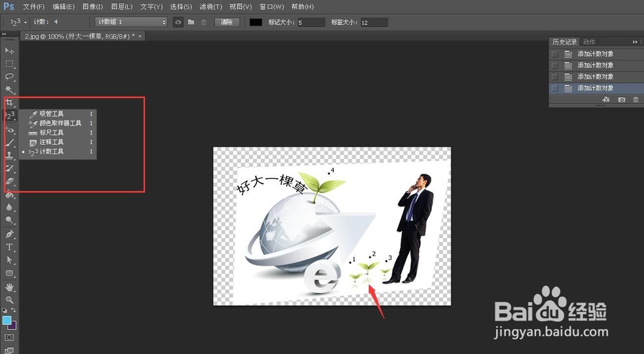The image size is (644, 354).
Task: Switch to the 历史记录 tab
Action: pyautogui.click(x=564, y=42)
